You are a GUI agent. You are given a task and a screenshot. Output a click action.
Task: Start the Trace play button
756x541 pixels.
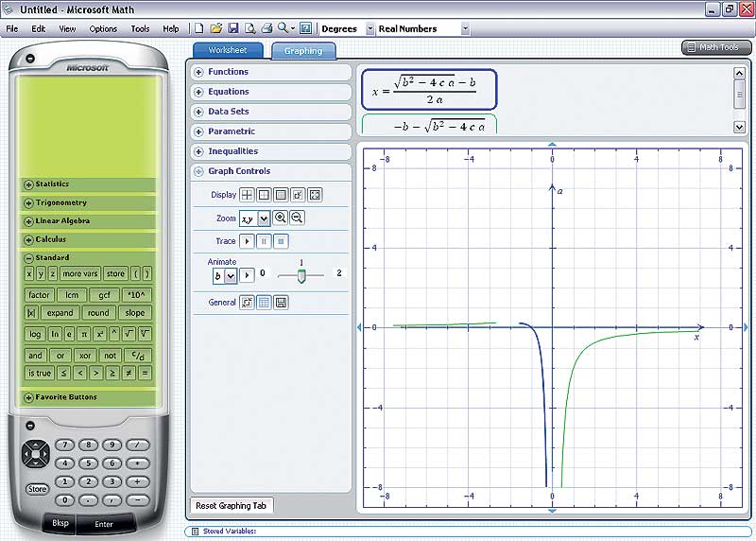tap(247, 241)
